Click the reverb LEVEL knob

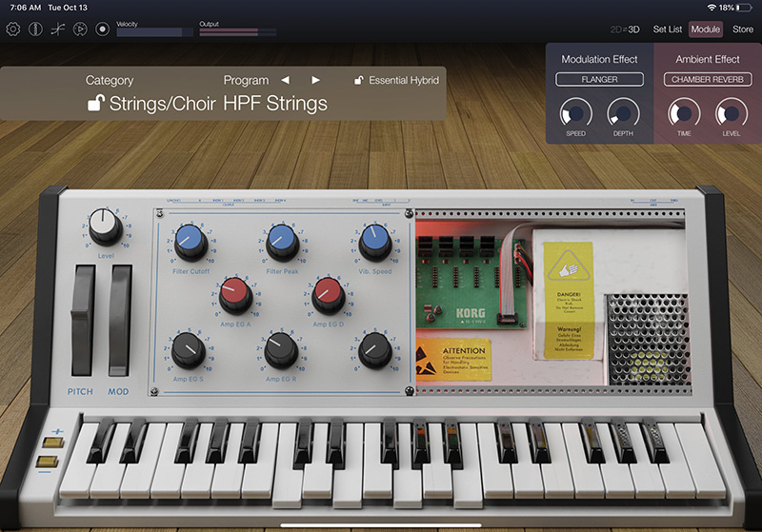point(731,113)
